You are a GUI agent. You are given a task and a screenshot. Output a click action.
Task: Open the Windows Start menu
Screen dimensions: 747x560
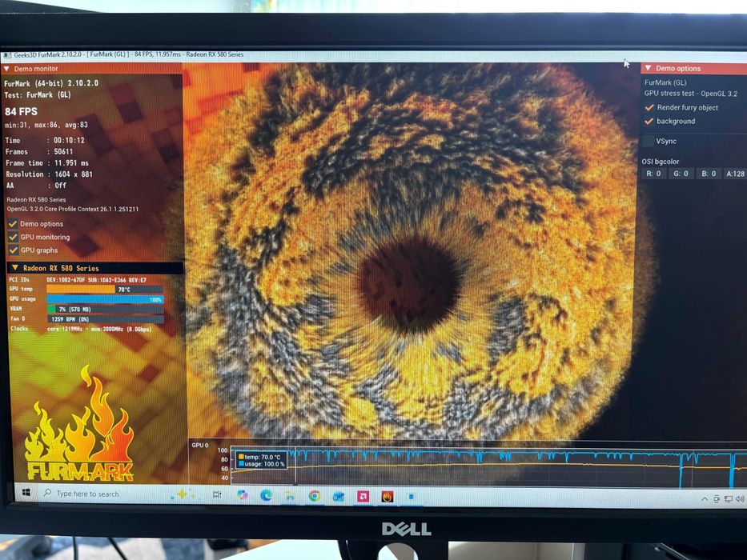point(26,492)
